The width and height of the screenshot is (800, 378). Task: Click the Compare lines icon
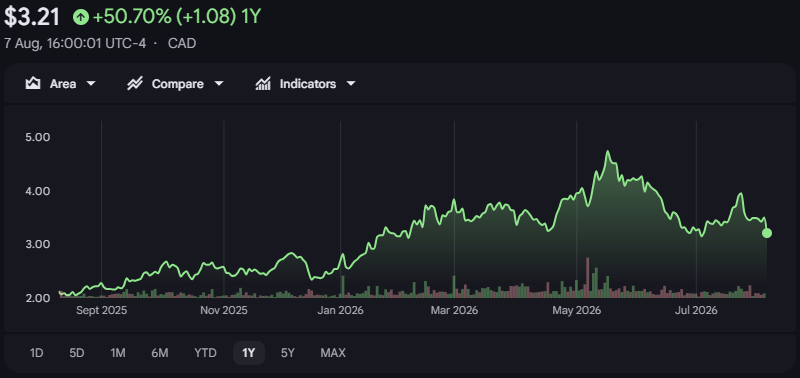(x=135, y=84)
